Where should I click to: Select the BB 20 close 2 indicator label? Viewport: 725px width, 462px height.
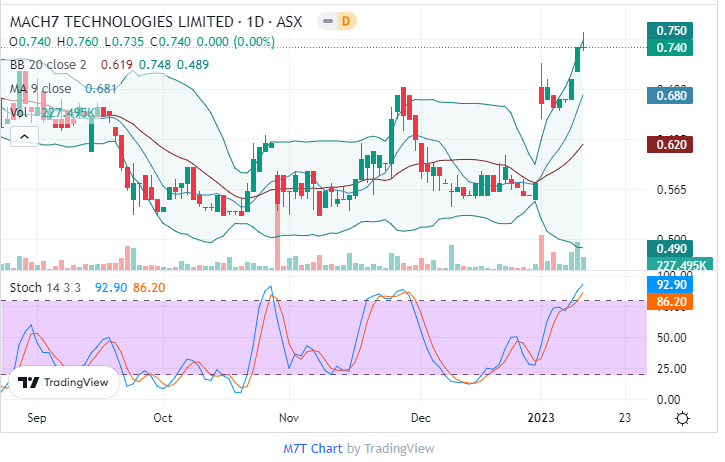point(48,64)
